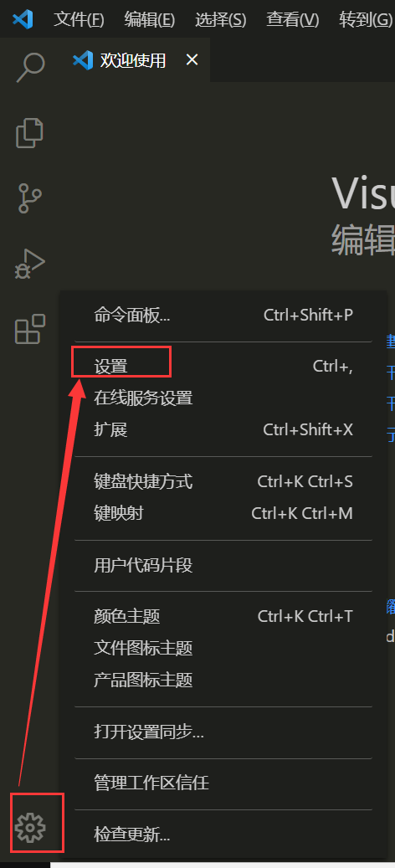Viewport: 395px width, 868px height.
Task: Open the 查看(V) menu
Action: 293,20
